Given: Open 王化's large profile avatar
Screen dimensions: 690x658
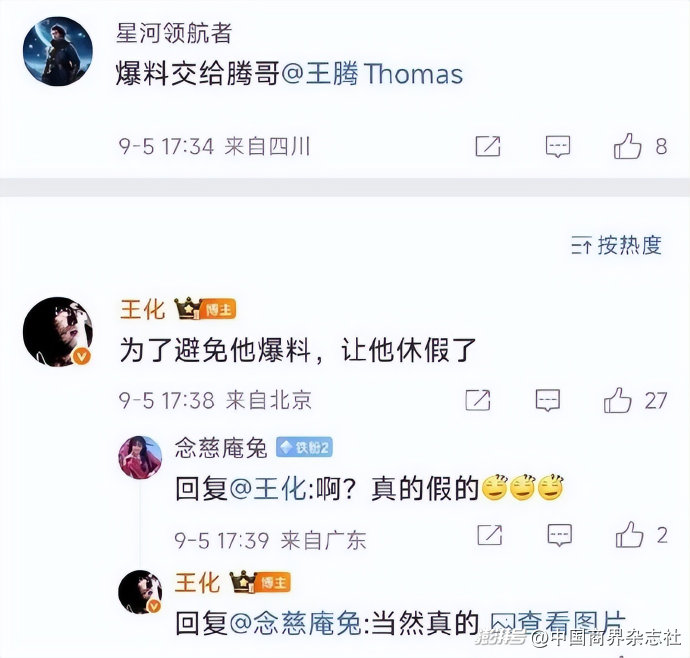Looking at the screenshot, I should click(x=58, y=331).
